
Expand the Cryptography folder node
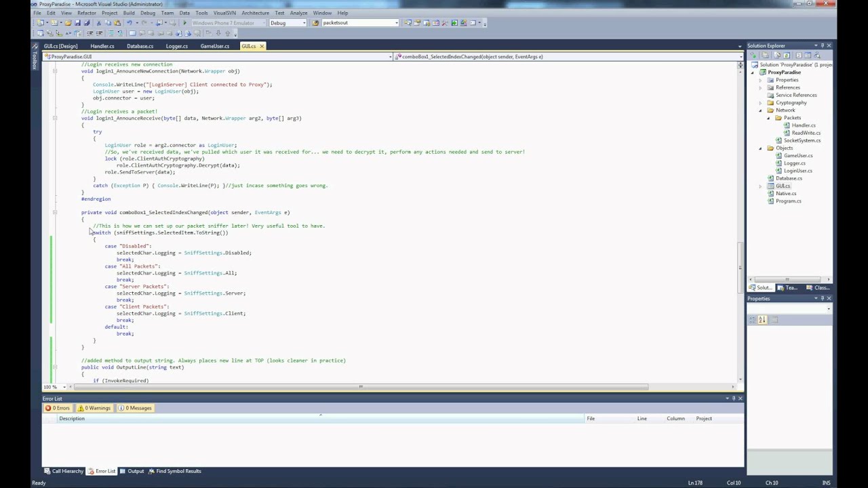760,103
